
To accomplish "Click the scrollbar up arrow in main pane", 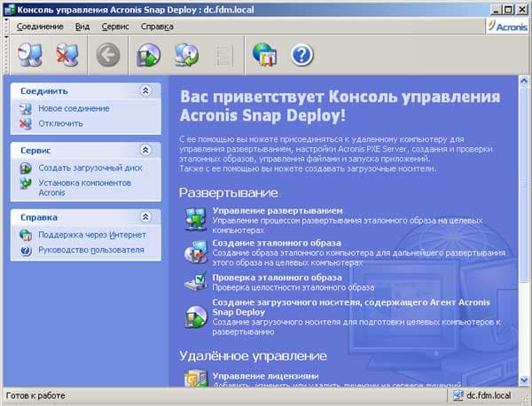I will [524, 81].
